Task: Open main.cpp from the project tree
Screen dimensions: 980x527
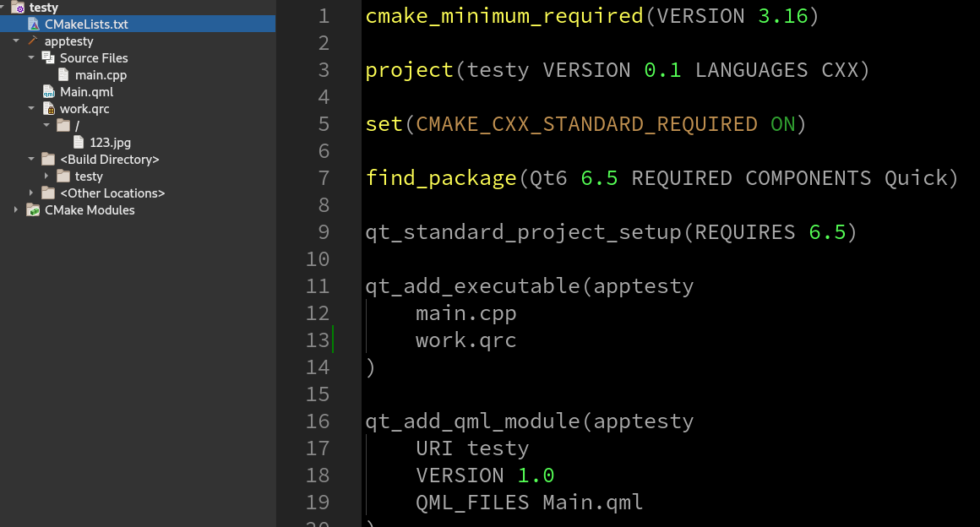Action: click(x=101, y=75)
